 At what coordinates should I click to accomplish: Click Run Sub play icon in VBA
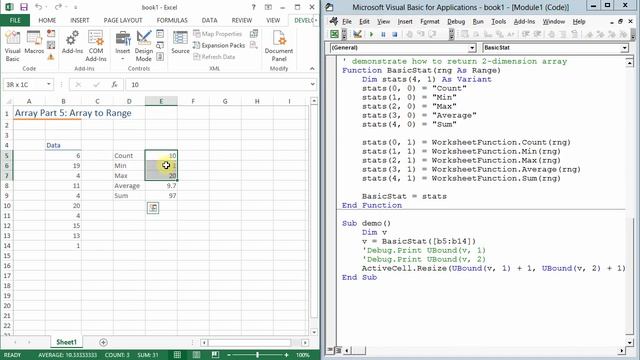[371, 34]
